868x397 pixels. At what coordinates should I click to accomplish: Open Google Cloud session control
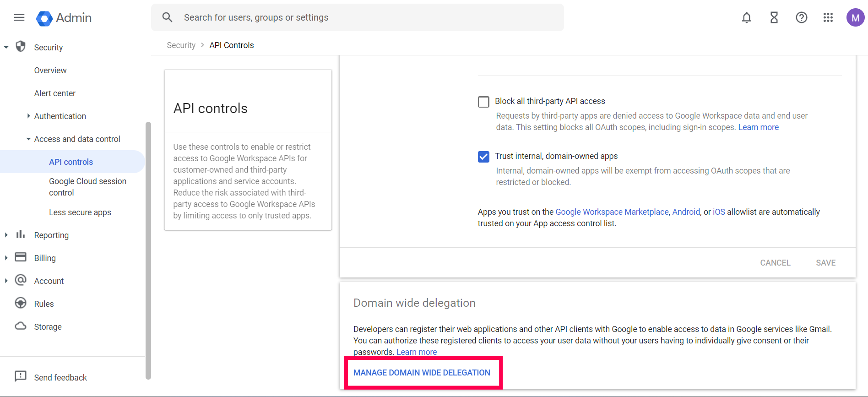point(87,187)
